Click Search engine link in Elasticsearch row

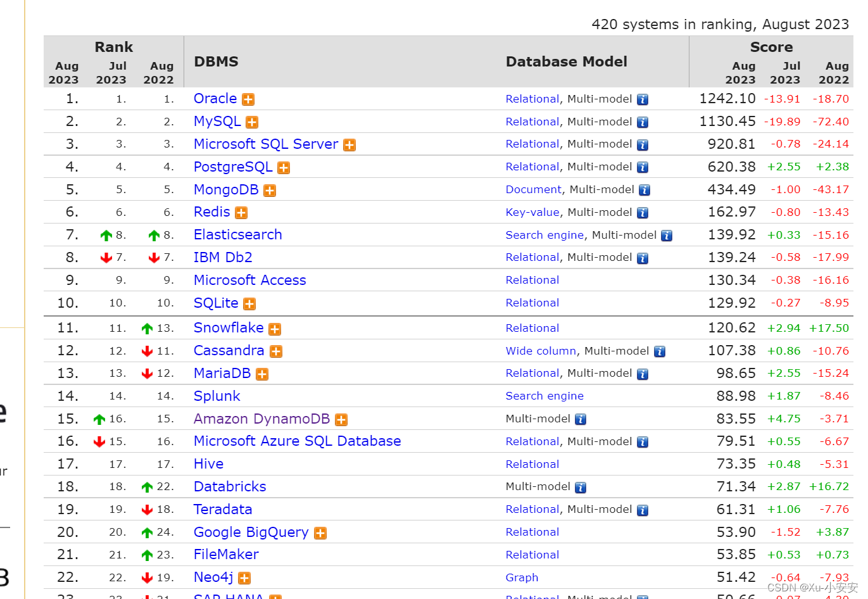tap(544, 236)
